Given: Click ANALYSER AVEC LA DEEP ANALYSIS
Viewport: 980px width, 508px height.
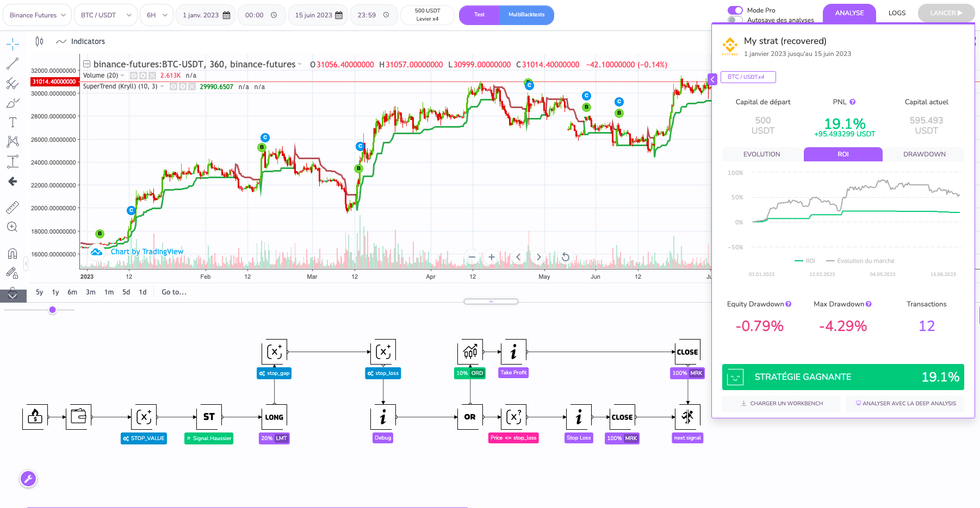Looking at the screenshot, I should point(905,403).
